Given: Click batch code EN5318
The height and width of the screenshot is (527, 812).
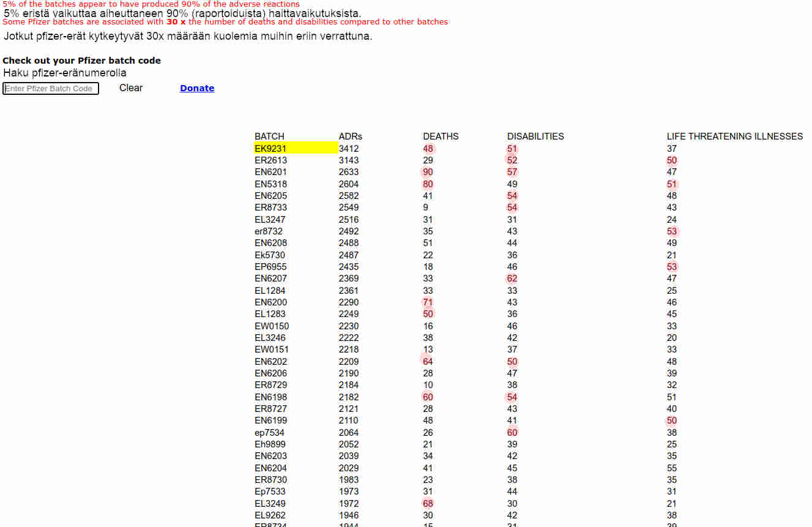Looking at the screenshot, I should [x=270, y=184].
